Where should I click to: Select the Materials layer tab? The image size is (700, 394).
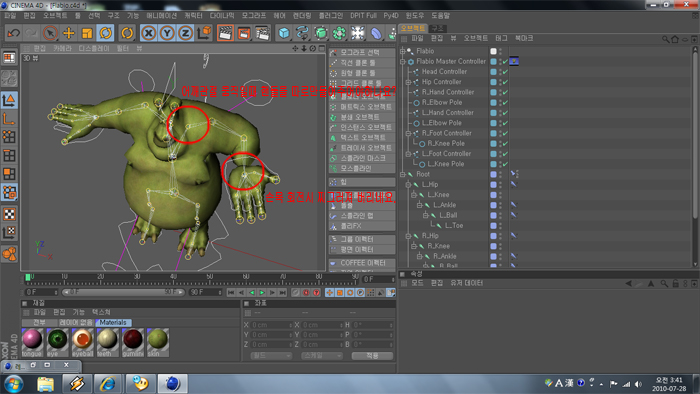[x=113, y=322]
